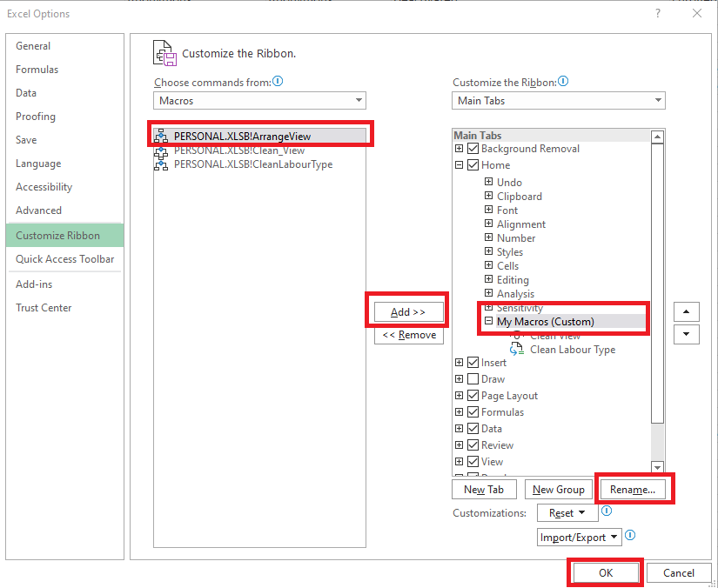Click the CleanLabourType macro icon
Image resolution: width=718 pixels, height=588 pixels.
pyautogui.click(x=161, y=164)
